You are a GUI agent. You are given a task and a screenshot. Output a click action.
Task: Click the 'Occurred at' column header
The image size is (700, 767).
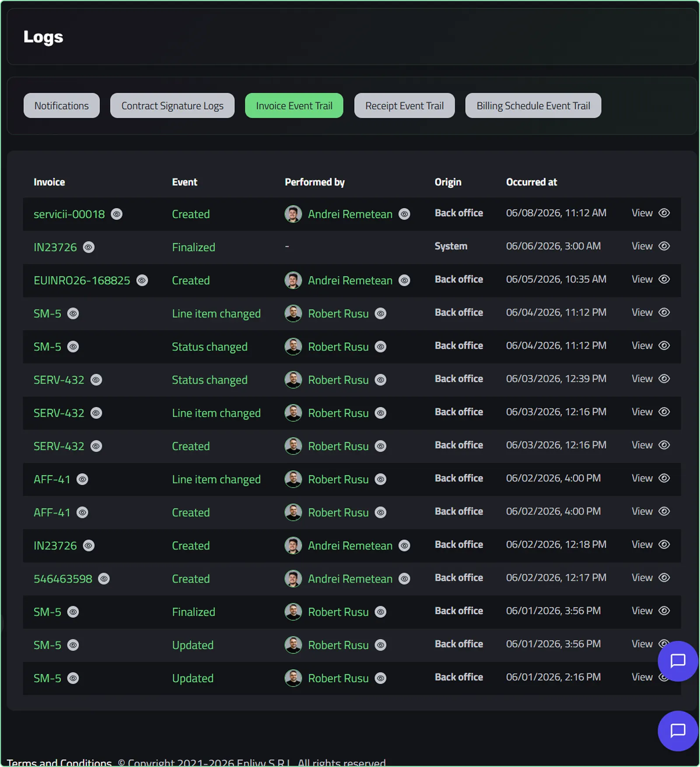pos(531,182)
